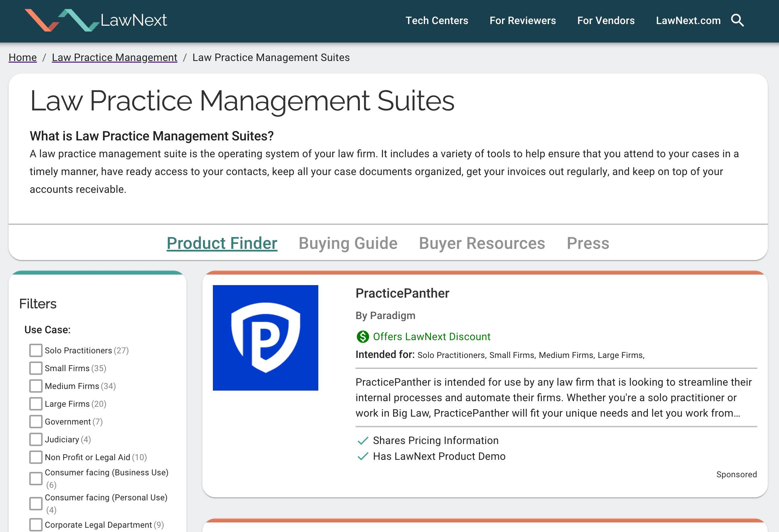
Task: Click the Law Practice Management Suites main heading
Action: tap(242, 101)
